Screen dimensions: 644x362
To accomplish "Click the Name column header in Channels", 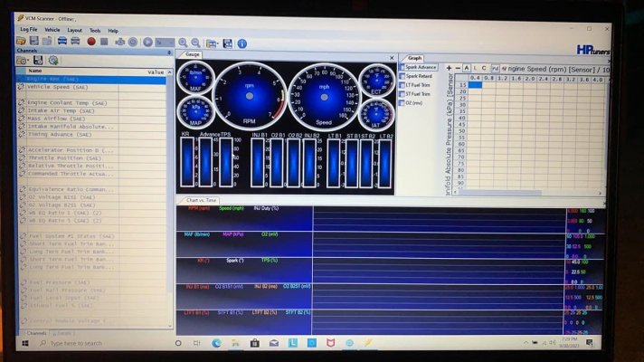I will click(x=35, y=71).
